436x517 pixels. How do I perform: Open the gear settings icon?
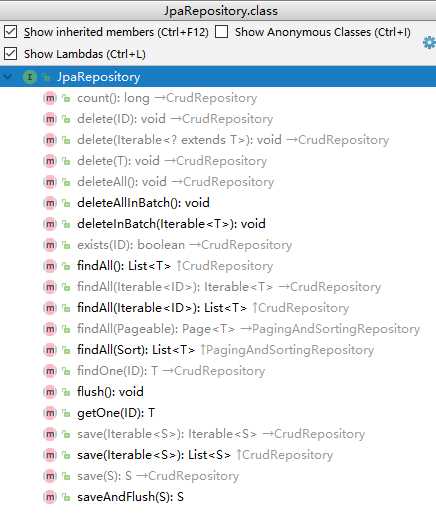[429, 43]
